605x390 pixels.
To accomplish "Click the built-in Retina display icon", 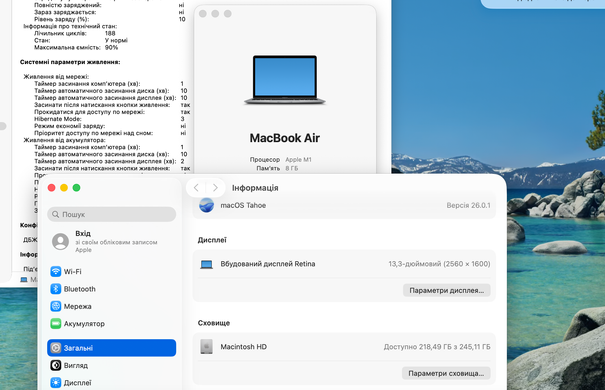I will click(206, 264).
